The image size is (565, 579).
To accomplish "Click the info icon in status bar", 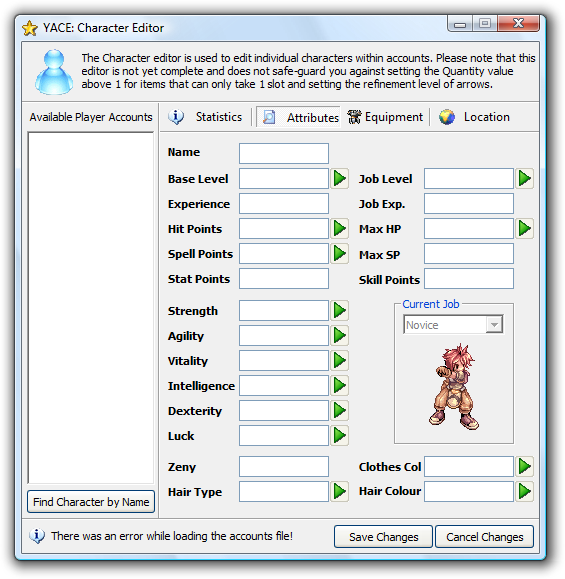I will tap(37, 536).
